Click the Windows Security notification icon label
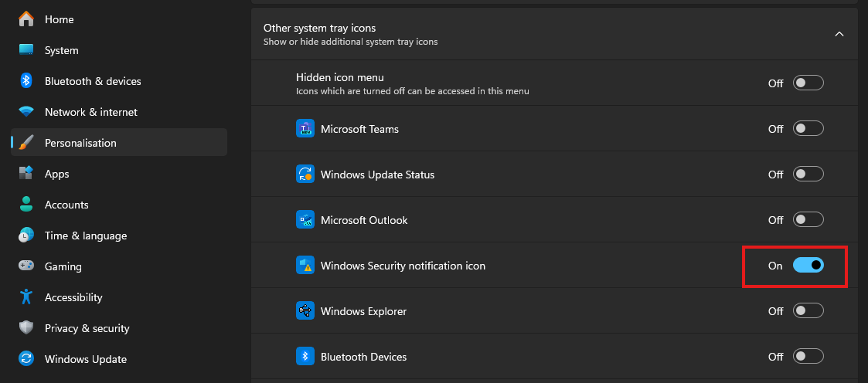Image resolution: width=868 pixels, height=383 pixels. click(403, 266)
